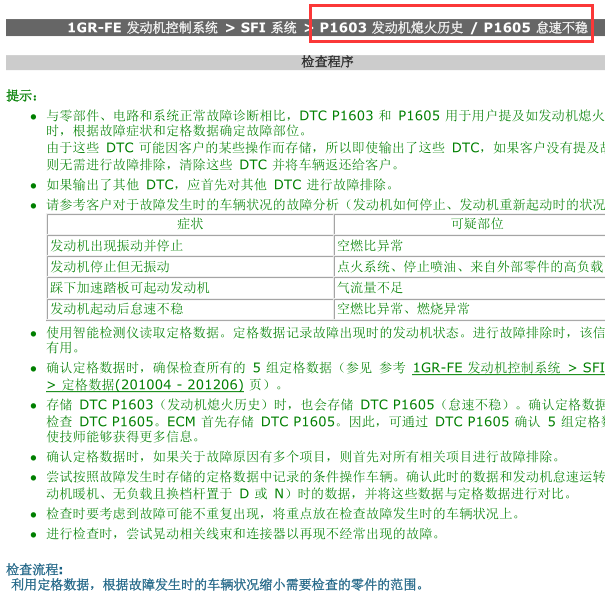Select the 发动机起动后怠速不稳 table cell
This screenshot has height=601, width=605.
point(190,309)
